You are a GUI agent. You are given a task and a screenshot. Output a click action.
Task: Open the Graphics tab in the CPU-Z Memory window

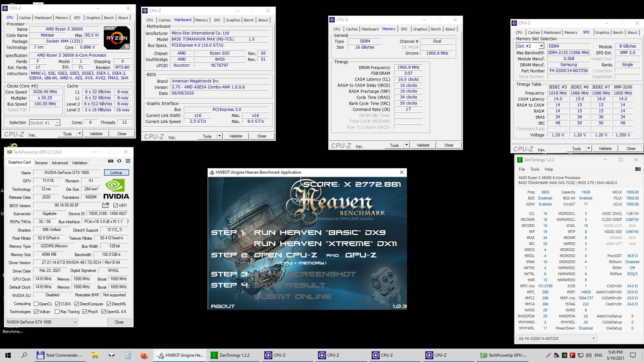click(420, 29)
